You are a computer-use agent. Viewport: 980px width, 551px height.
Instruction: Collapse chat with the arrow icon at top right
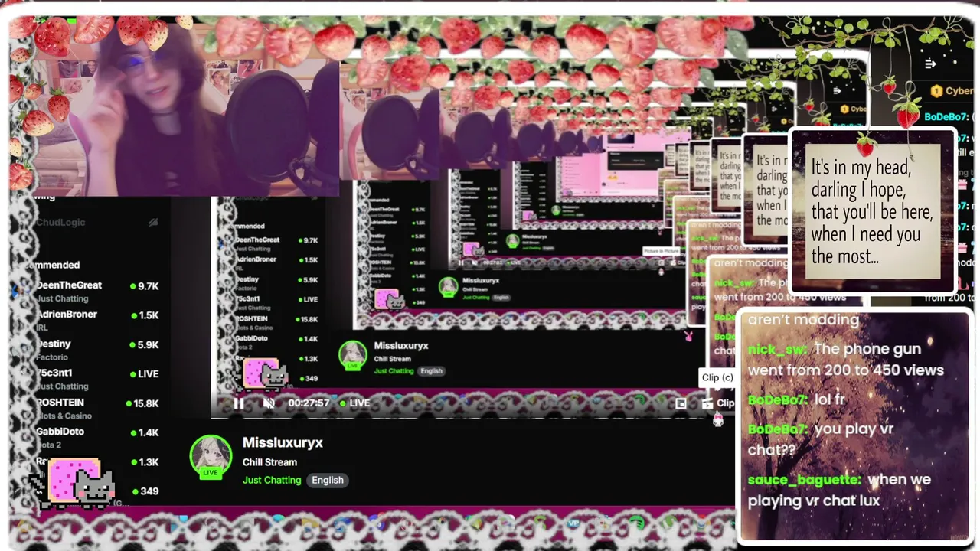931,64
